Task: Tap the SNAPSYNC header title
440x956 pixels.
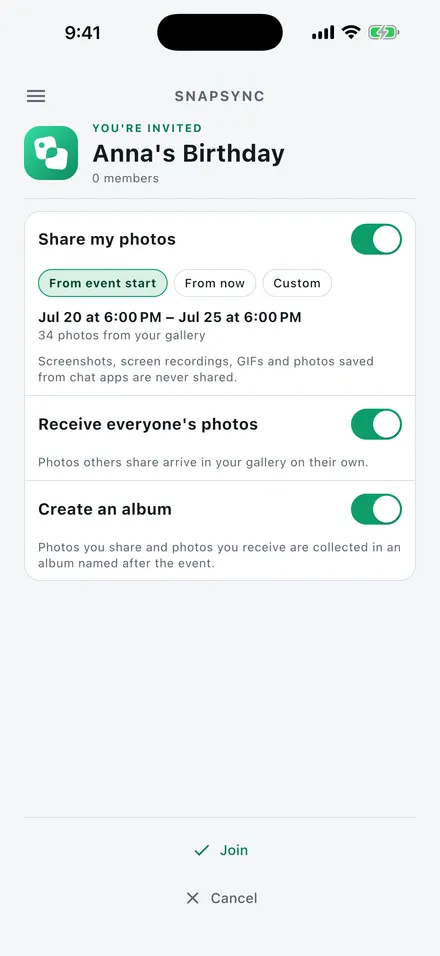Action: (x=220, y=96)
